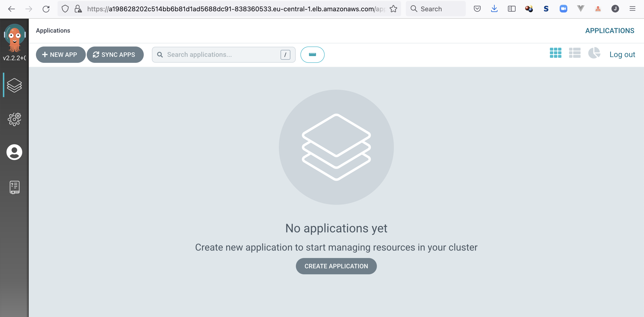Click CREATE APPLICATION button
The height and width of the screenshot is (317, 644).
coord(336,266)
